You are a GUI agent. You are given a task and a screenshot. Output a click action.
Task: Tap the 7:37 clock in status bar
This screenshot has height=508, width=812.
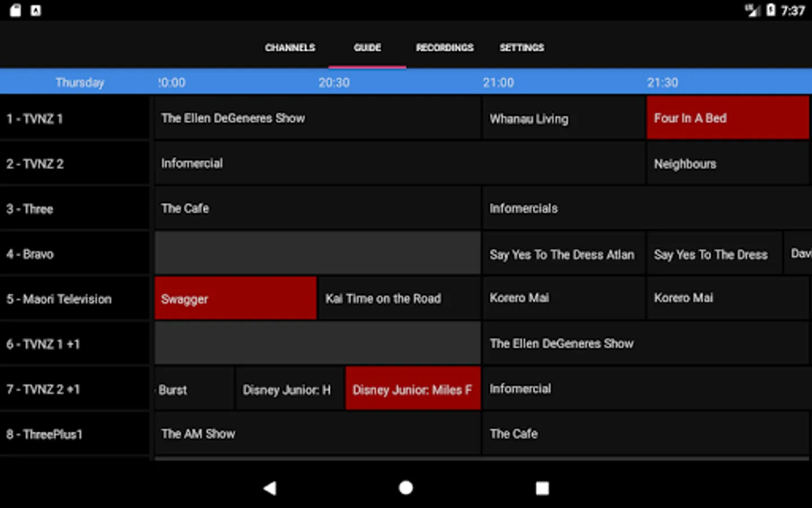coord(793,11)
